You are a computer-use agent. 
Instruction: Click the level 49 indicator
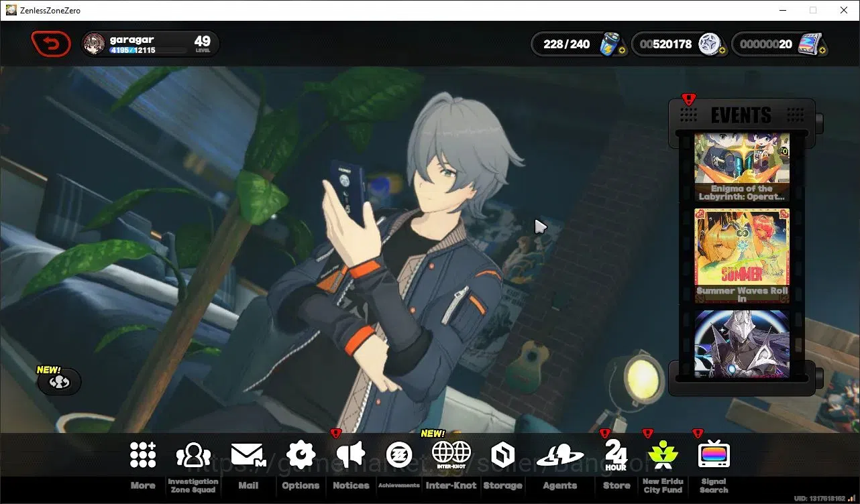coord(202,44)
